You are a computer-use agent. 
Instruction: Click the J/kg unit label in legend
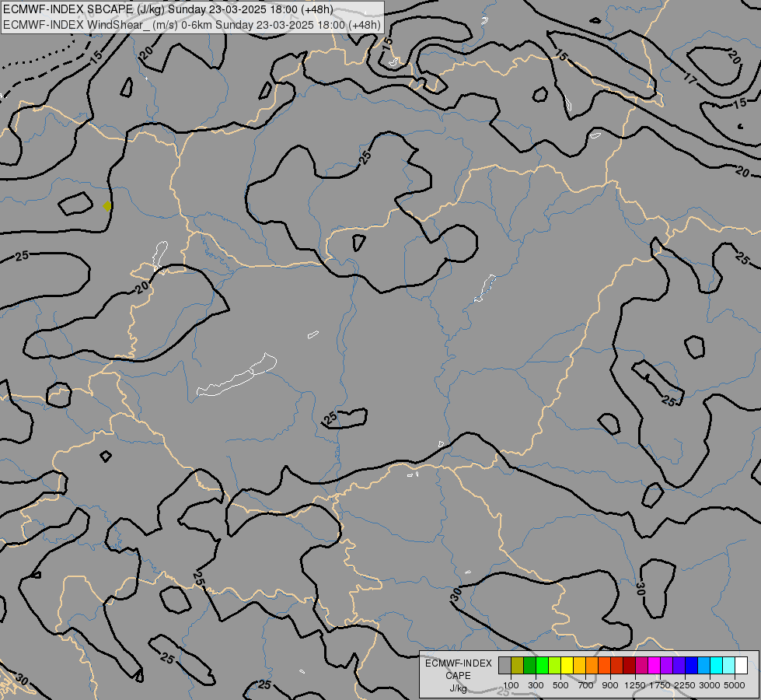click(458, 688)
